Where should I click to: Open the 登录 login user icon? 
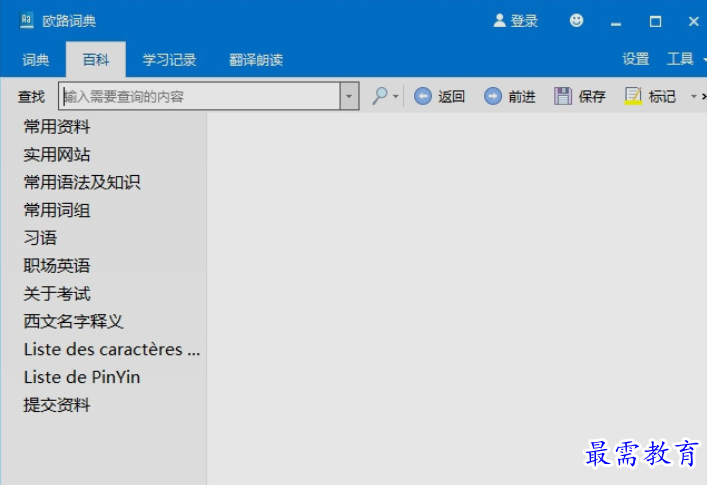coord(499,20)
